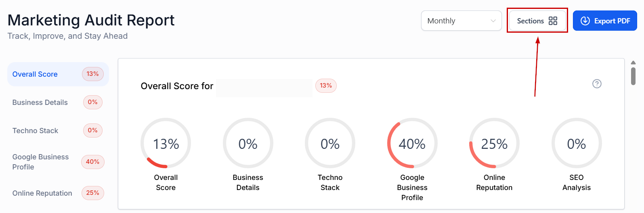Screen dimensions: 644x213
Task: Click the help question mark icon
Action: tap(597, 84)
